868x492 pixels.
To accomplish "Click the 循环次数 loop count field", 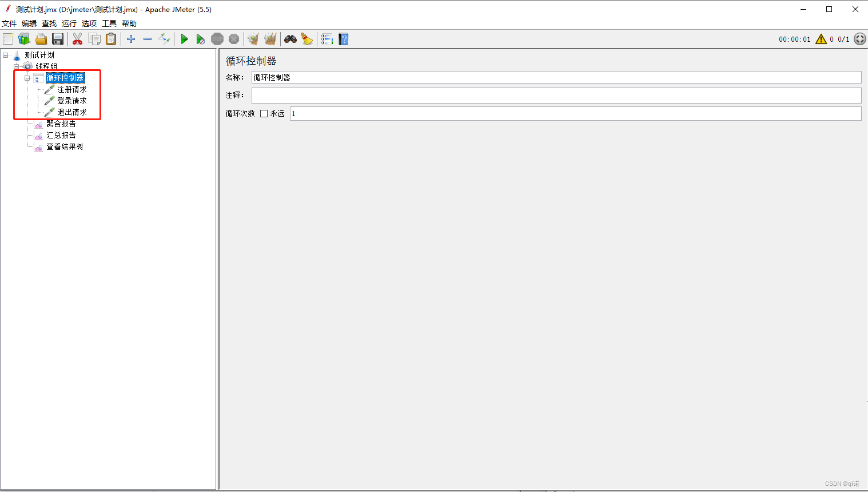I will 575,113.
